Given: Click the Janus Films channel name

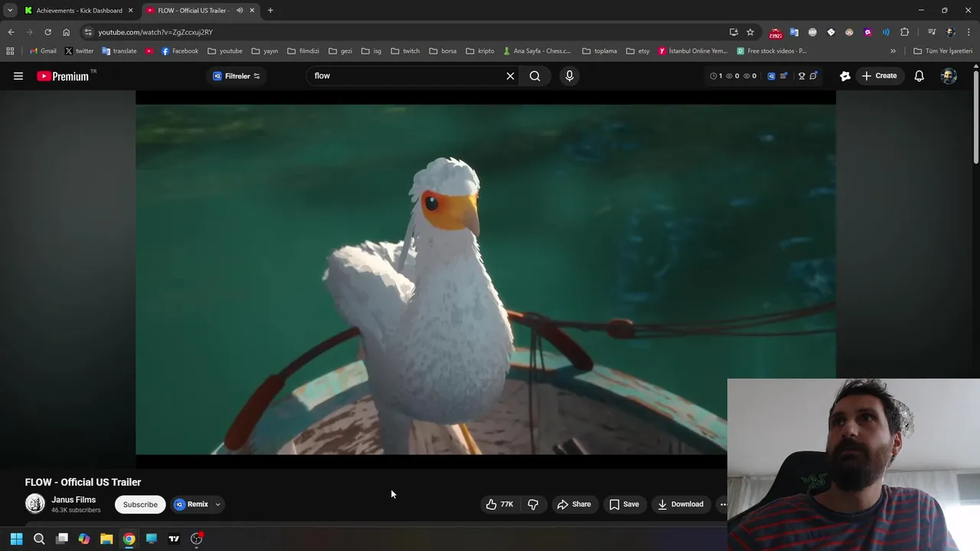Looking at the screenshot, I should [73, 500].
